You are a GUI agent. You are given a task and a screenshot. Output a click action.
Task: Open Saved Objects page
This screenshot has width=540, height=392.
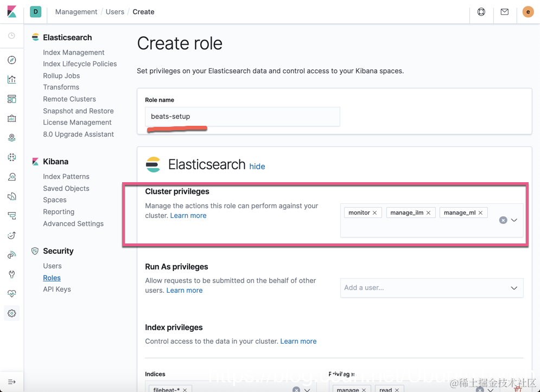pos(66,188)
